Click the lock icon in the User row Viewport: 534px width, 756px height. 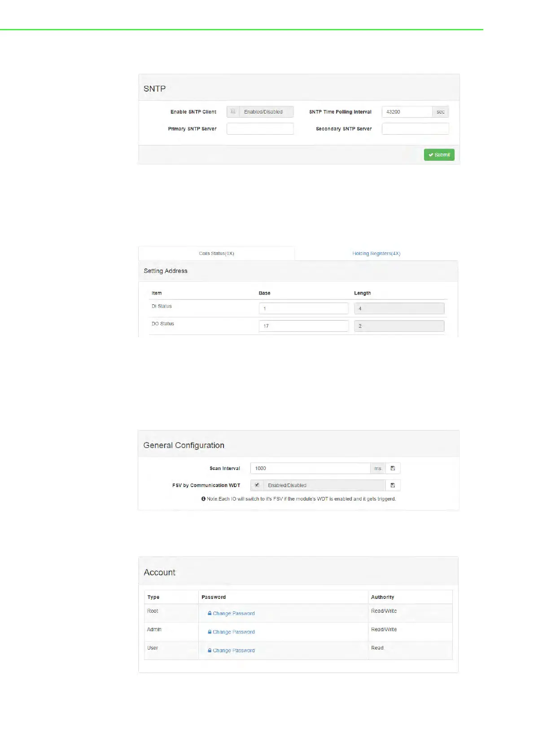210,650
